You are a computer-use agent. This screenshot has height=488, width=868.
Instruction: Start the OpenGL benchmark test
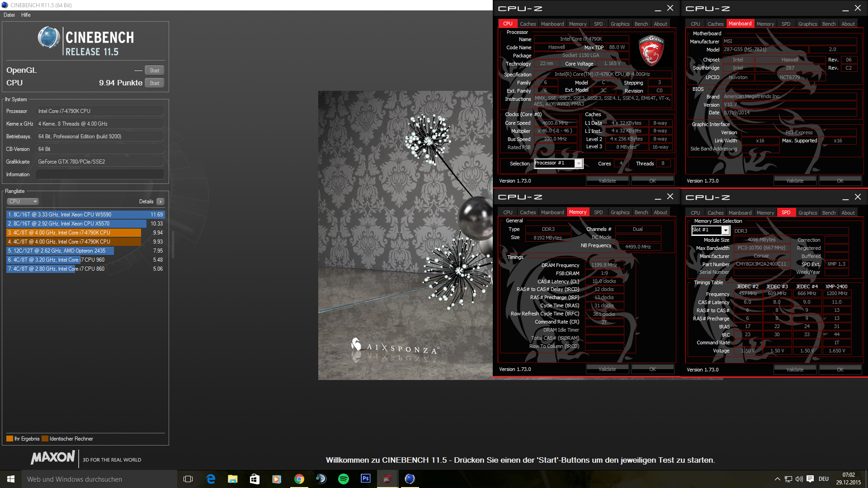154,70
